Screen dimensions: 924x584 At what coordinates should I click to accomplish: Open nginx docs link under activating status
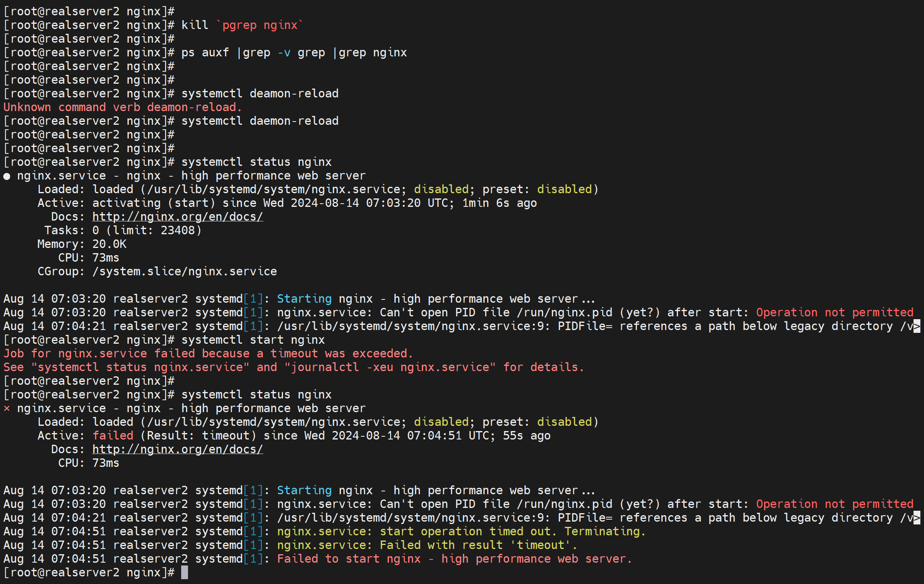click(178, 217)
